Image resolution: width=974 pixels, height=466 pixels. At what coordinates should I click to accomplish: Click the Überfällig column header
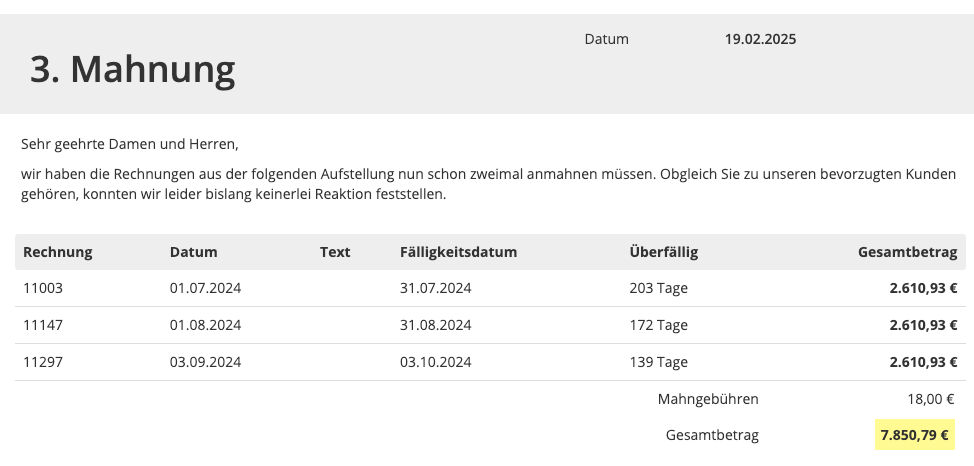coord(663,252)
